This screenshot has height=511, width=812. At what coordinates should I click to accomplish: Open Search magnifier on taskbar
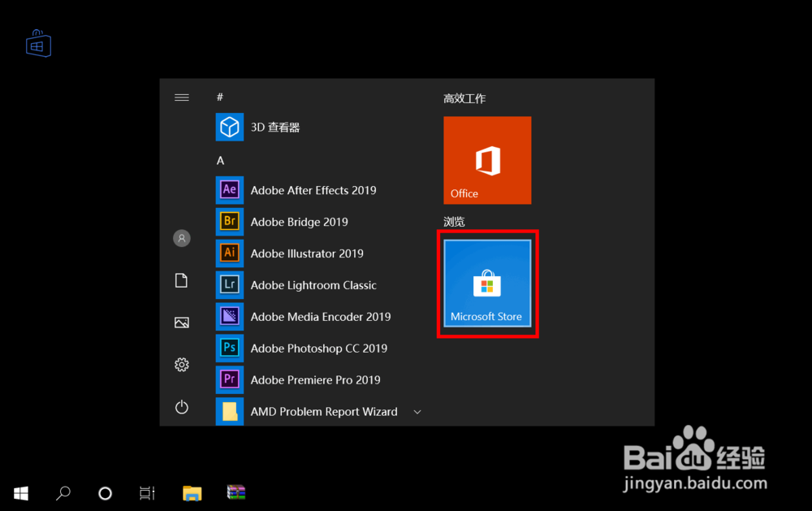click(x=63, y=493)
